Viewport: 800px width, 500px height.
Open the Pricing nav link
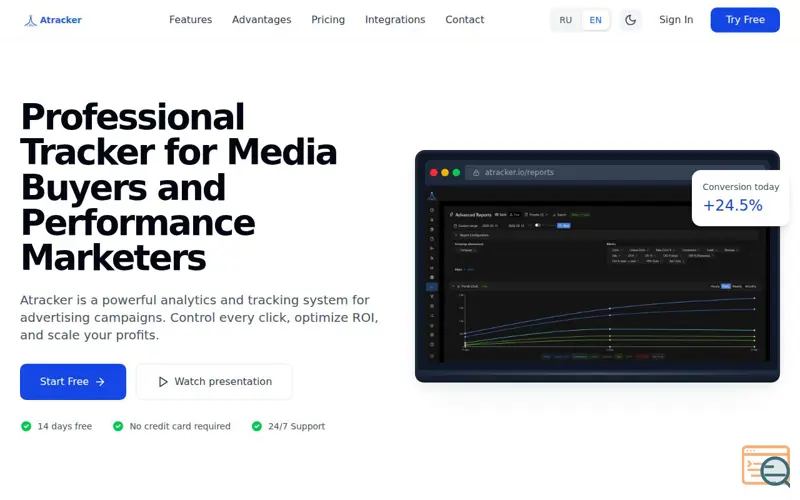(328, 19)
